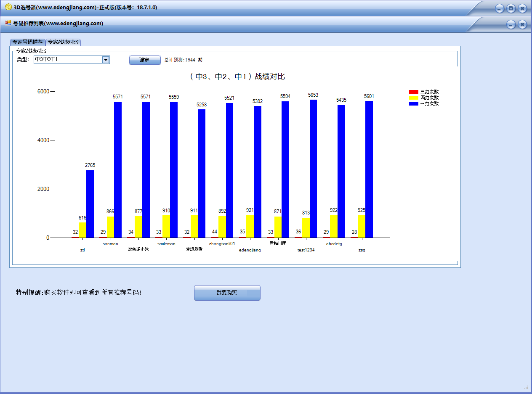Click the 号码推荐列表 window icon
The height and width of the screenshot is (394, 532).
tap(8, 23)
